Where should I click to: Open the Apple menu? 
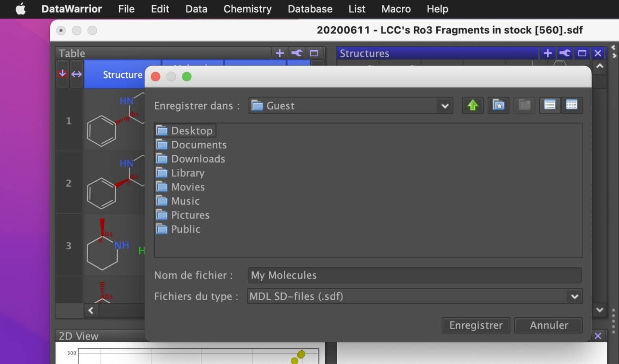point(21,9)
